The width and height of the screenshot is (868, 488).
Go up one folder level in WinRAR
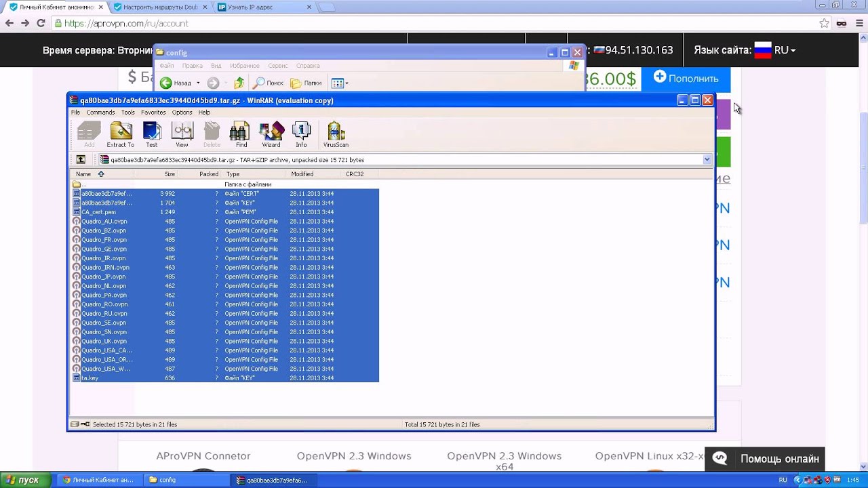click(x=81, y=160)
